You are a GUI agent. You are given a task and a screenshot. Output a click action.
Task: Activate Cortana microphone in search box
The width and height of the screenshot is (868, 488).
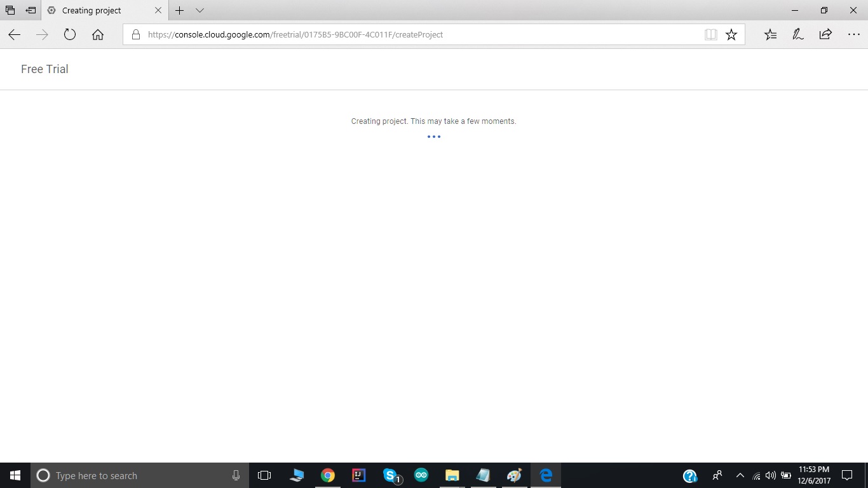236,475
